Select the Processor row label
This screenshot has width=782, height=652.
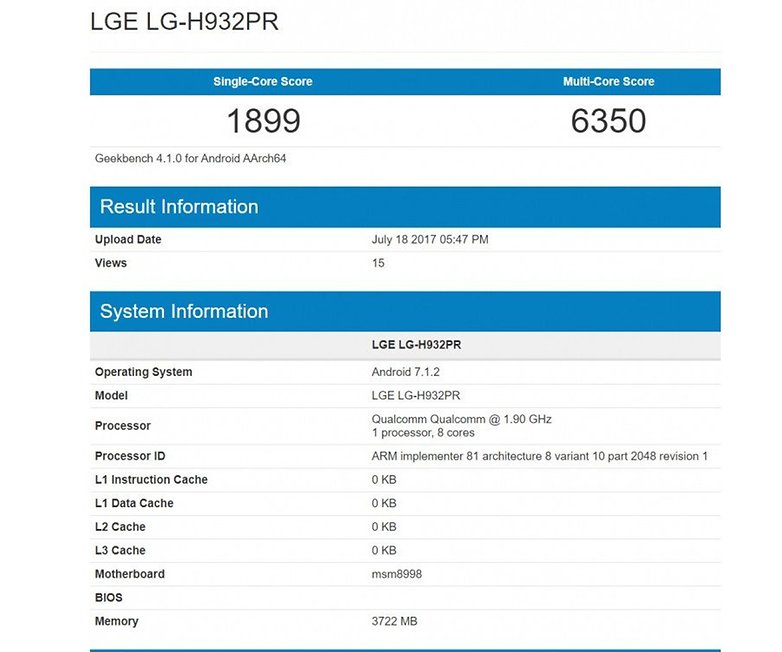[x=123, y=426]
